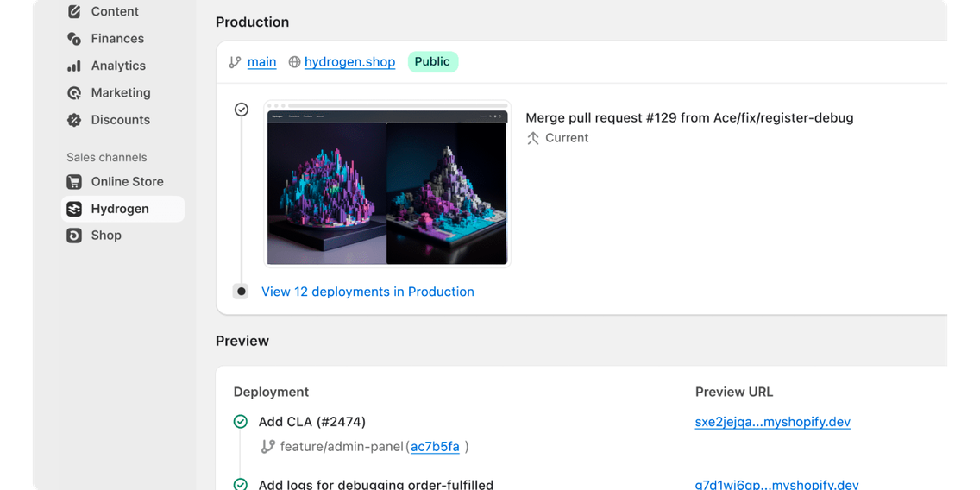The width and height of the screenshot is (980, 490).
Task: Open commit ac7b5fa link
Action: coord(435,447)
